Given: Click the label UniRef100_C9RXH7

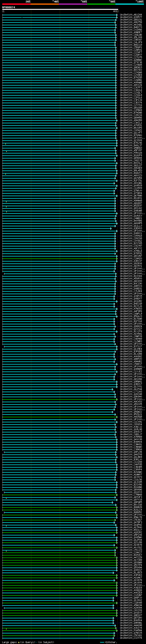Looking at the screenshot, I should pyautogui.click(x=131, y=40).
